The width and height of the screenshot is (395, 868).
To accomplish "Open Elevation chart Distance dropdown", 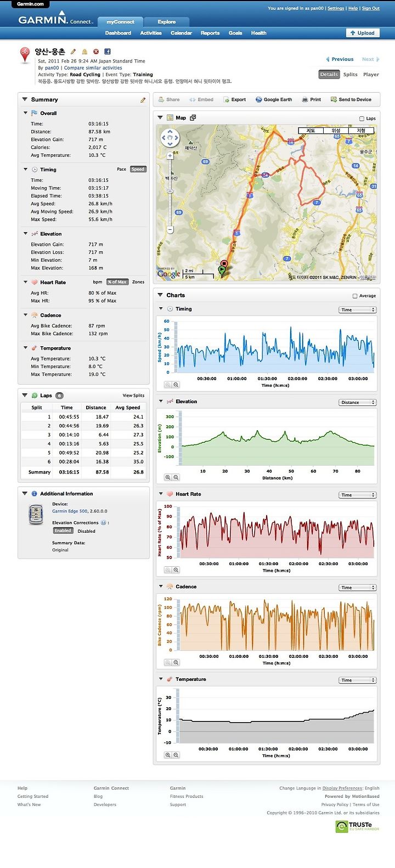I will (357, 403).
